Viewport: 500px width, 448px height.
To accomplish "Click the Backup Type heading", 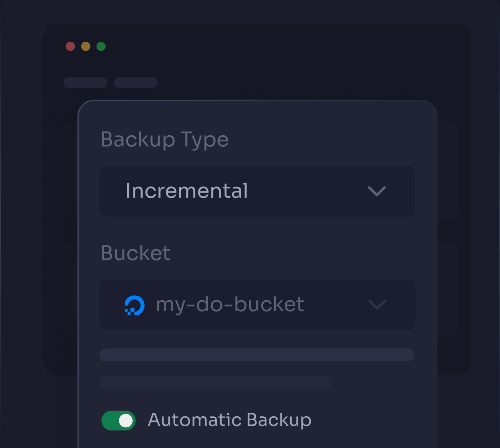I will click(x=165, y=140).
